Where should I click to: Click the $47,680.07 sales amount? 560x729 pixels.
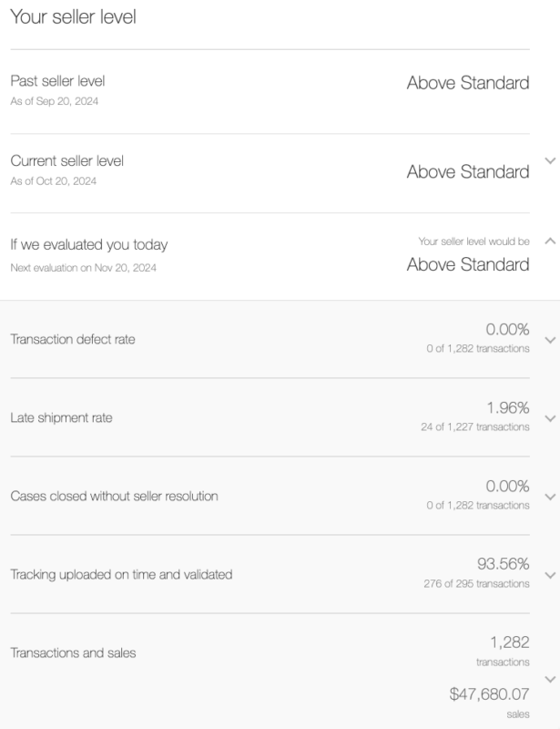pyautogui.click(x=489, y=694)
